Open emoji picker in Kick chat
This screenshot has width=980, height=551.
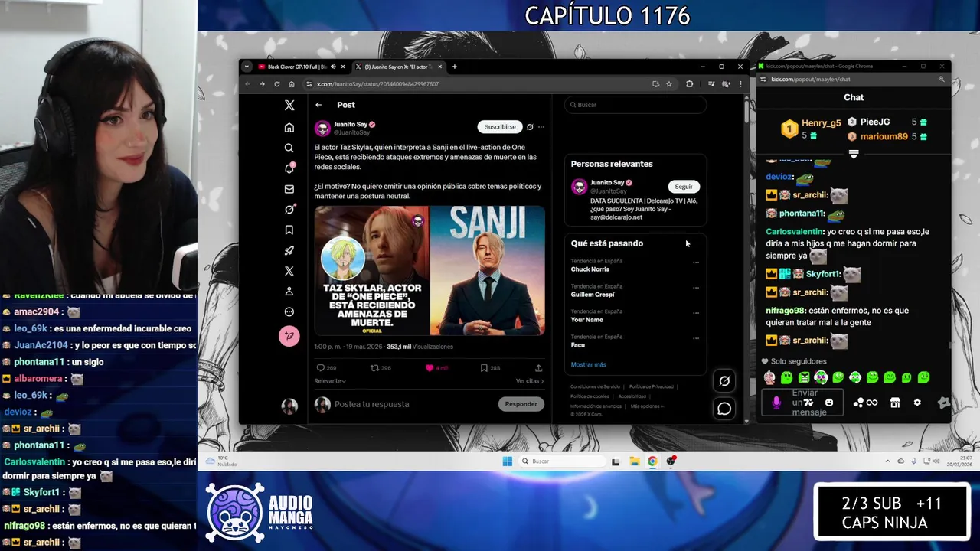pyautogui.click(x=829, y=403)
